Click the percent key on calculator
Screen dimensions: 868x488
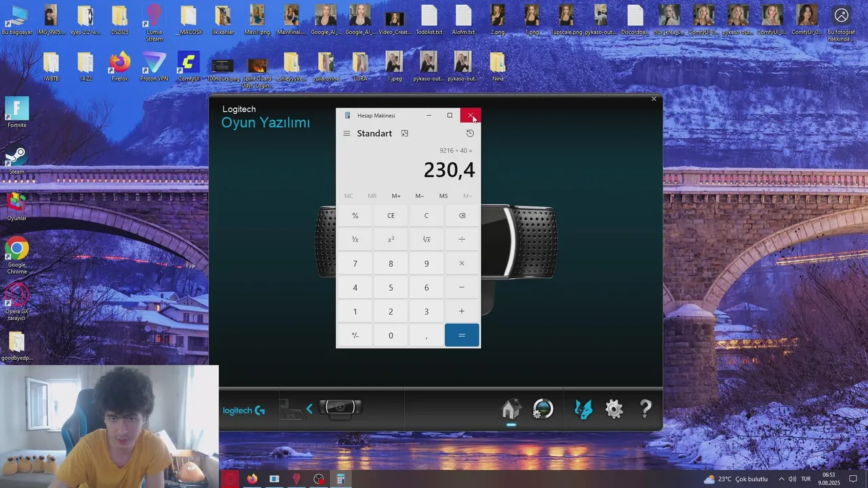point(355,216)
